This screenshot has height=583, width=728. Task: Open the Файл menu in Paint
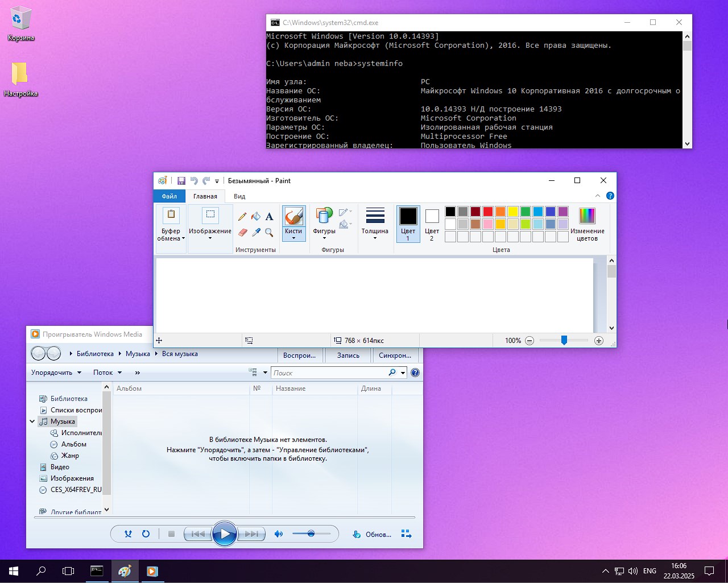point(169,196)
